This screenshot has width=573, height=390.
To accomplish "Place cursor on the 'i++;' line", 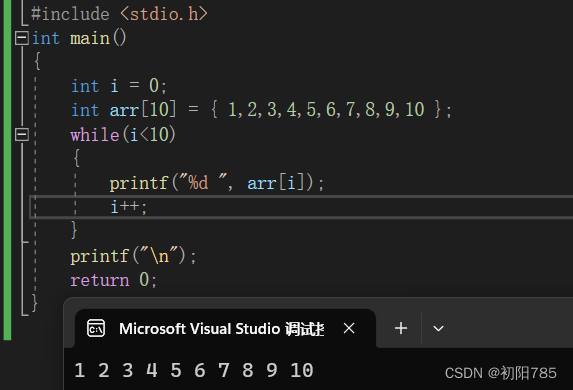I will pos(129,207).
